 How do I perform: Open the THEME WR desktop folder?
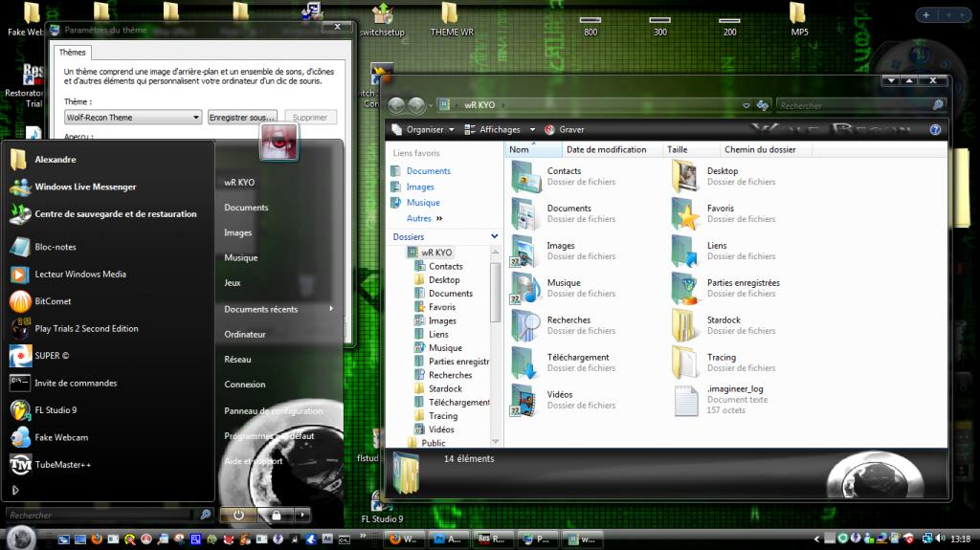tap(452, 21)
